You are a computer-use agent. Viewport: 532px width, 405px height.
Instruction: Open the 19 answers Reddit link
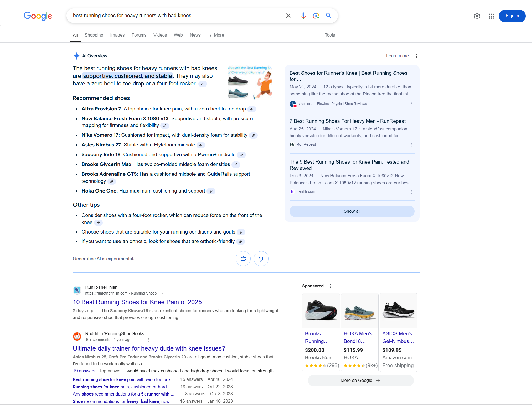[84, 371]
